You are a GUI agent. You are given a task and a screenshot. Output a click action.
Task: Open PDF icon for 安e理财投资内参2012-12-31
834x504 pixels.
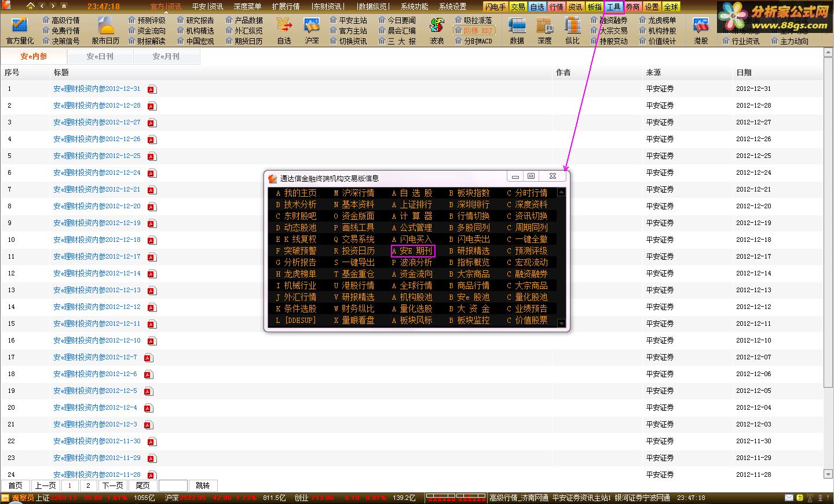coord(152,89)
